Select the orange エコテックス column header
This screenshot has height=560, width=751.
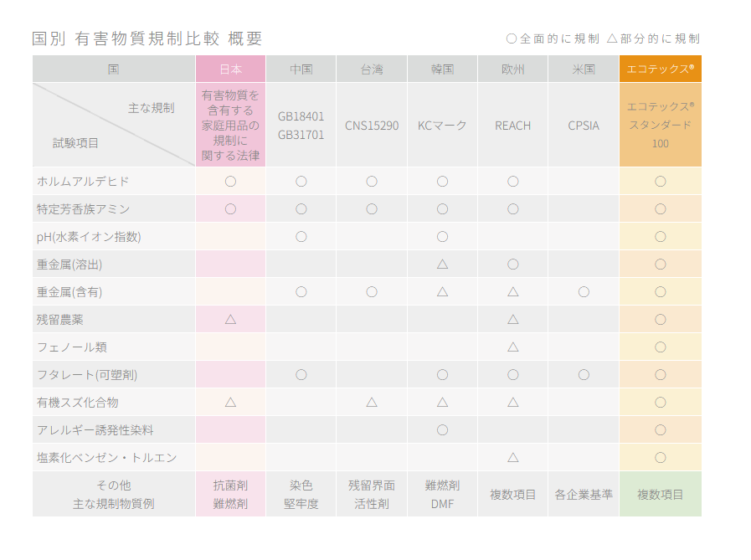click(x=660, y=69)
